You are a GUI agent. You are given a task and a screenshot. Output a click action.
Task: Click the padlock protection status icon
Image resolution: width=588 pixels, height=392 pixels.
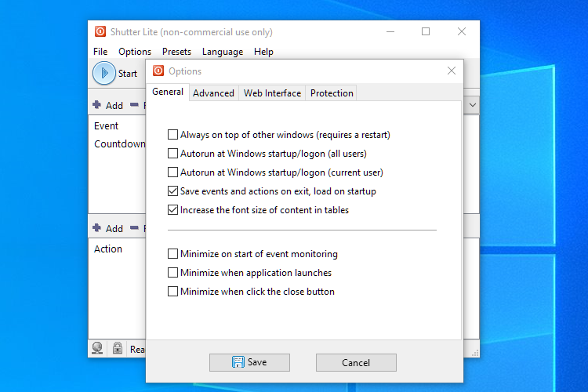pyautogui.click(x=118, y=348)
